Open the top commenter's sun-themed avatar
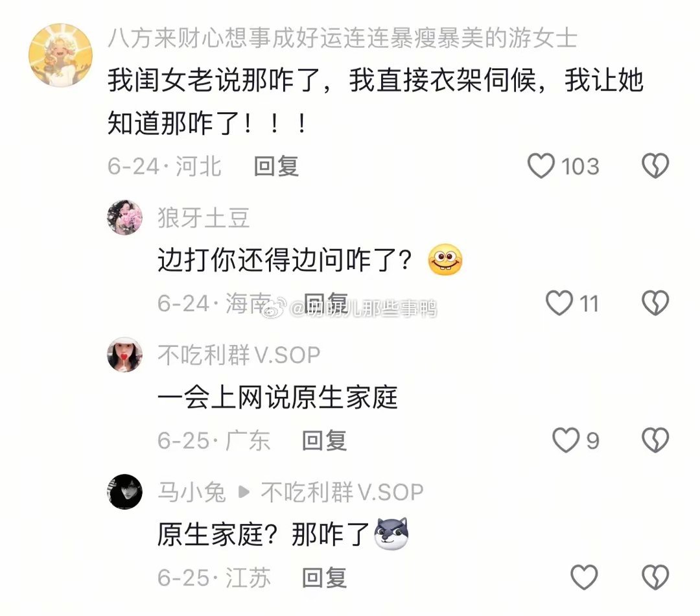 coord(61,55)
